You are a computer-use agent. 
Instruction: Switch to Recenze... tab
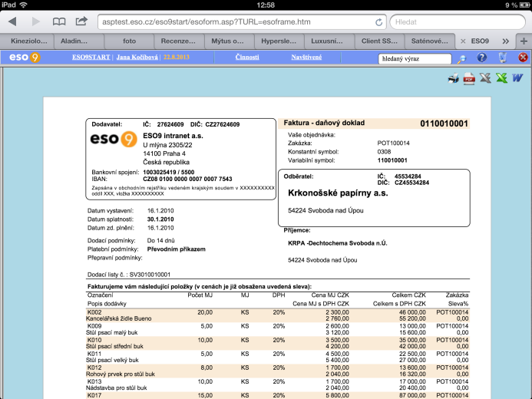(178, 41)
